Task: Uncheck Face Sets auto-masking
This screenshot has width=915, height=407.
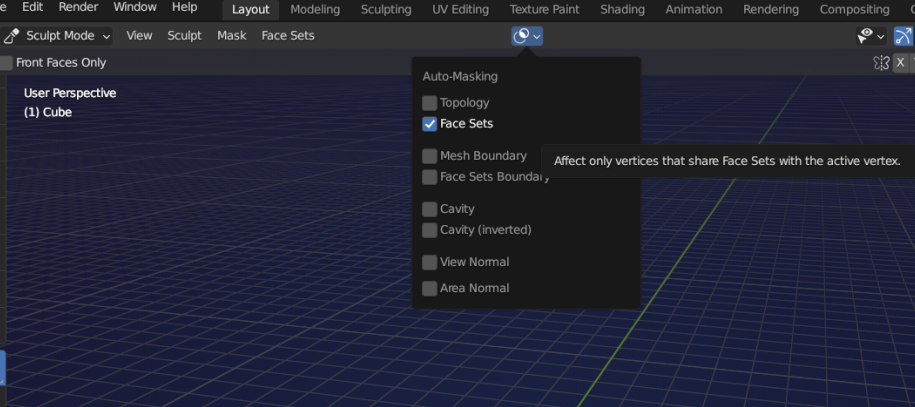Action: 429,124
